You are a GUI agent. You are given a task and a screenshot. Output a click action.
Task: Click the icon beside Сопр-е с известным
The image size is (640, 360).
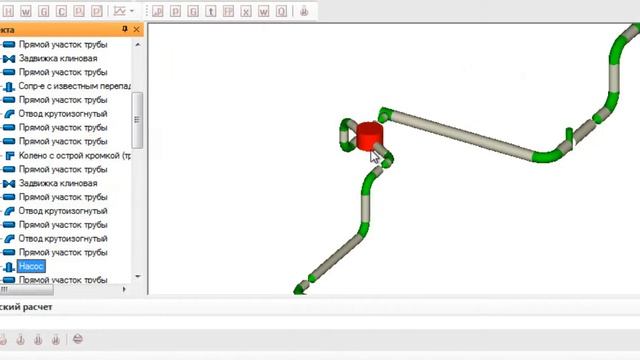(x=9, y=87)
